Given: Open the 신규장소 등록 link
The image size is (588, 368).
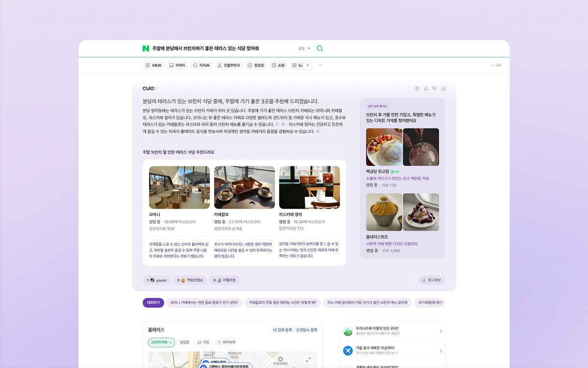Looking at the screenshot, I should pos(307,330).
